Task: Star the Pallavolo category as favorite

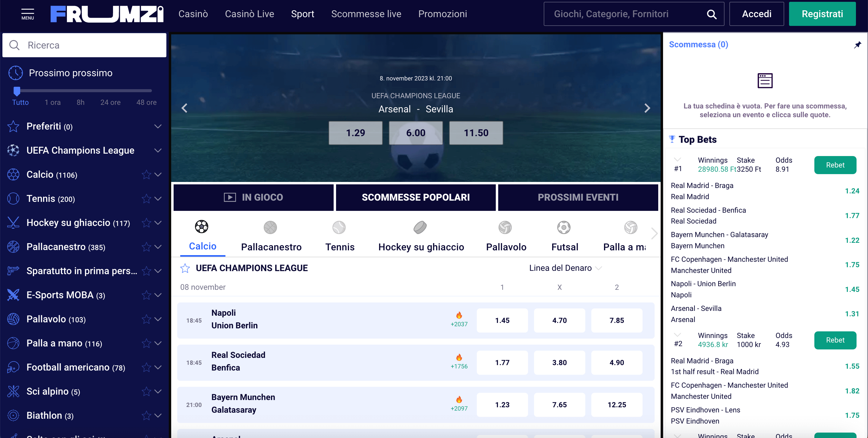Action: 146,319
